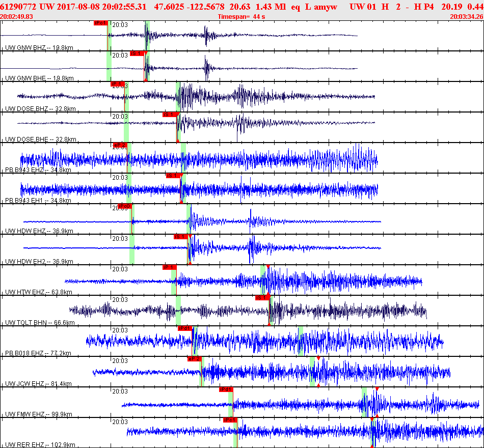Click the '20:03' tick label on FMW EHZ
The width and height of the screenshot is (484, 448).
(120, 391)
